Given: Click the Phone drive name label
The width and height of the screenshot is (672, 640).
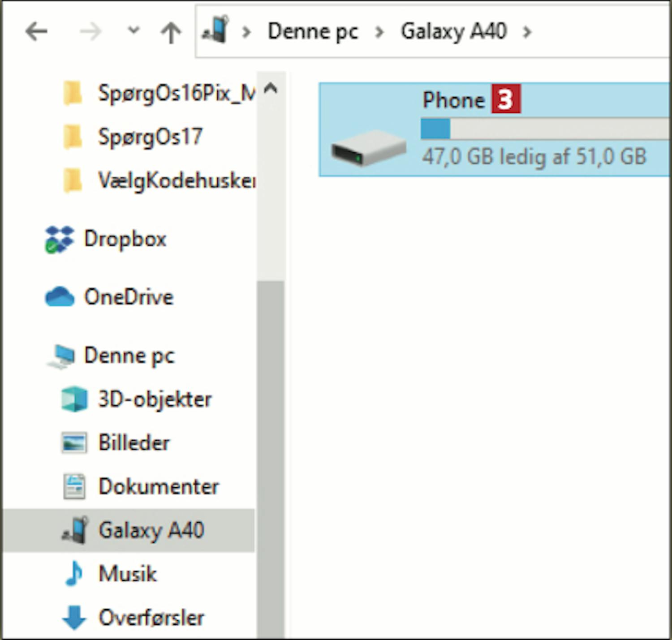Looking at the screenshot, I should 453,100.
